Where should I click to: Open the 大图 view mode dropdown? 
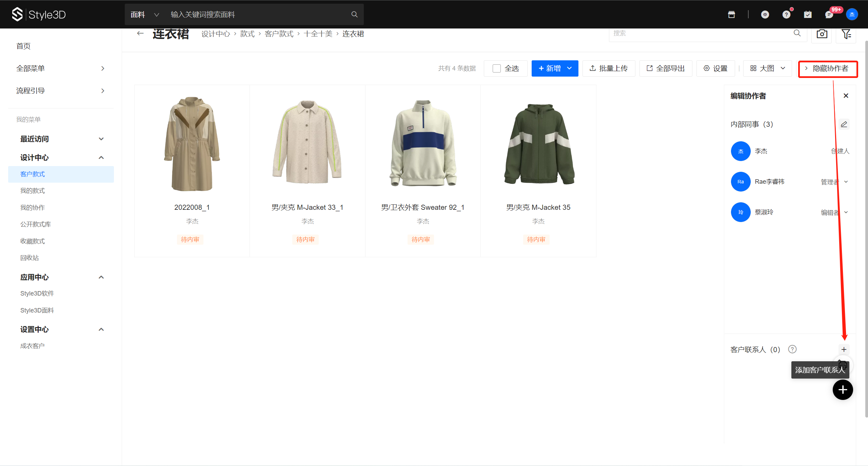(x=768, y=68)
